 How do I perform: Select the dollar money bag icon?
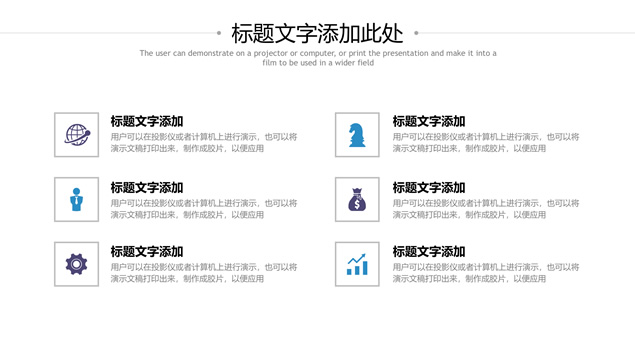(x=357, y=199)
